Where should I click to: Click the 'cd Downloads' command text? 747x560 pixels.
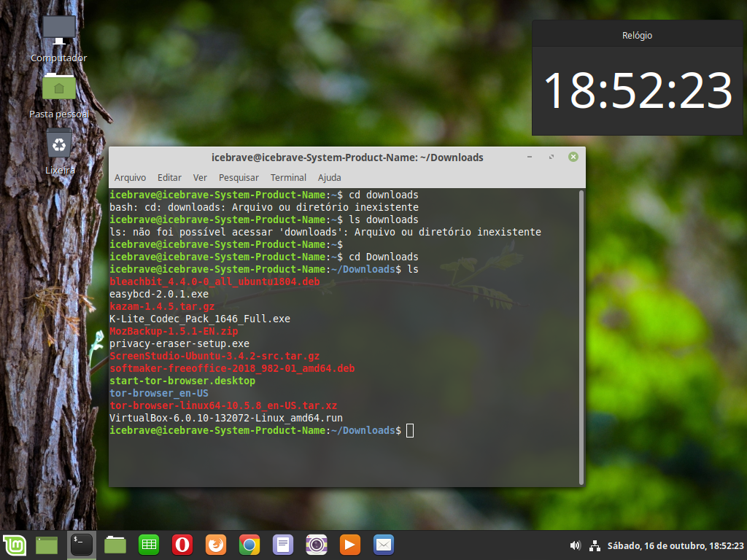click(384, 257)
